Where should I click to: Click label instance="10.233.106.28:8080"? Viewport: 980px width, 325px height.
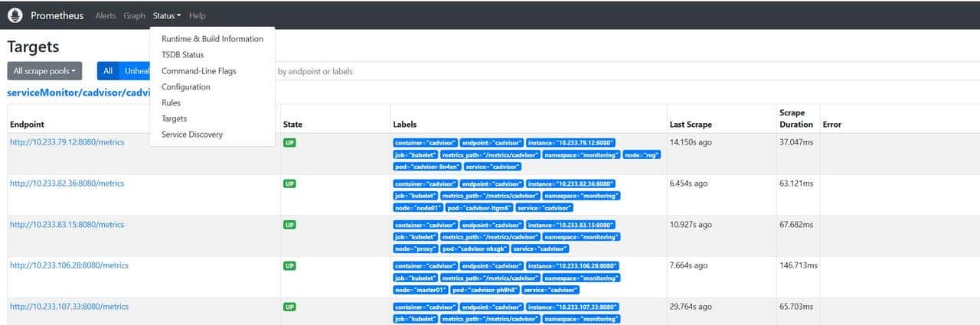pos(574,266)
